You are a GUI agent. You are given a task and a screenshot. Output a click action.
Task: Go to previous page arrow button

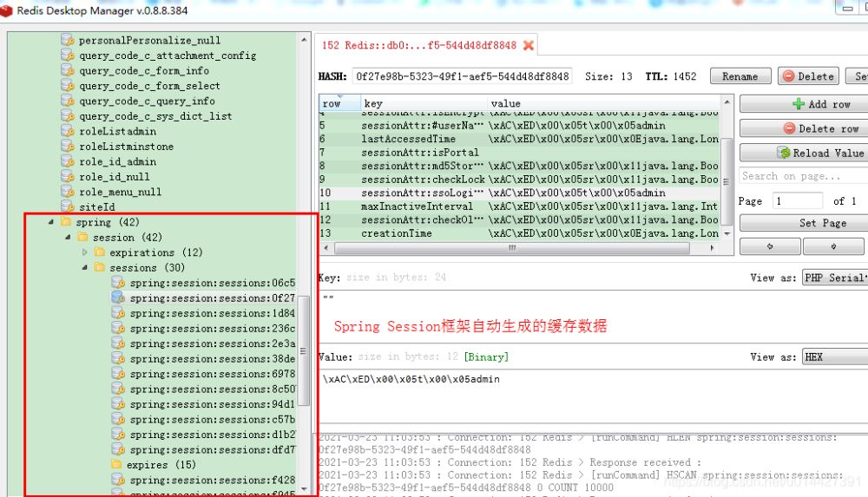click(x=770, y=246)
